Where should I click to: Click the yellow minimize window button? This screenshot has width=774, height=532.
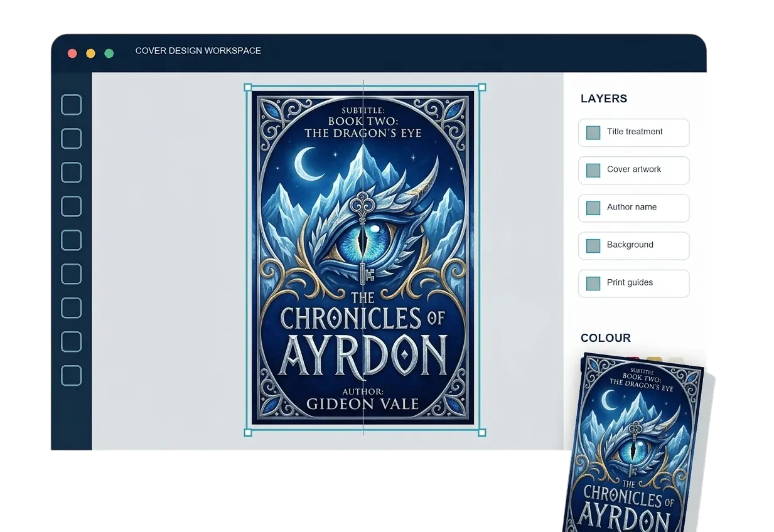(90, 53)
